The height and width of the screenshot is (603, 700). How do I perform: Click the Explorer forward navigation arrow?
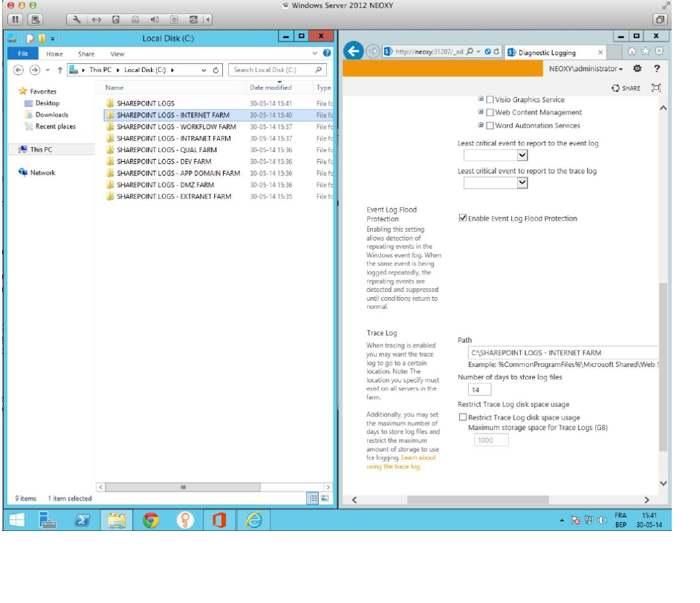34,70
